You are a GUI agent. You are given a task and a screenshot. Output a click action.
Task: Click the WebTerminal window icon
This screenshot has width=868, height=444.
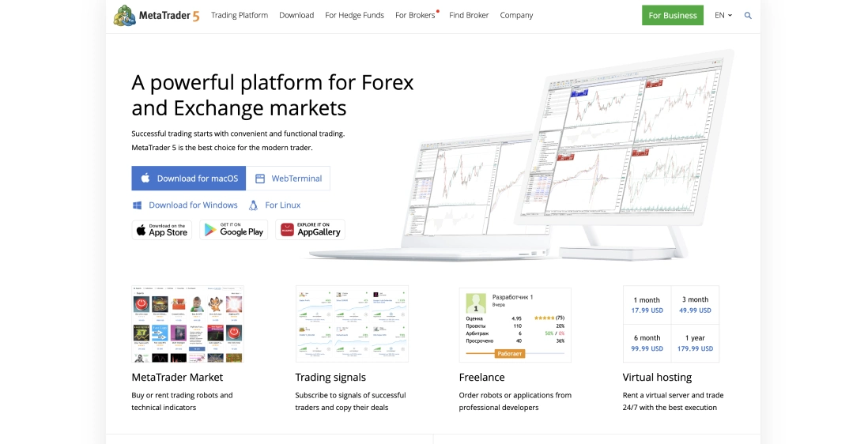coord(260,179)
